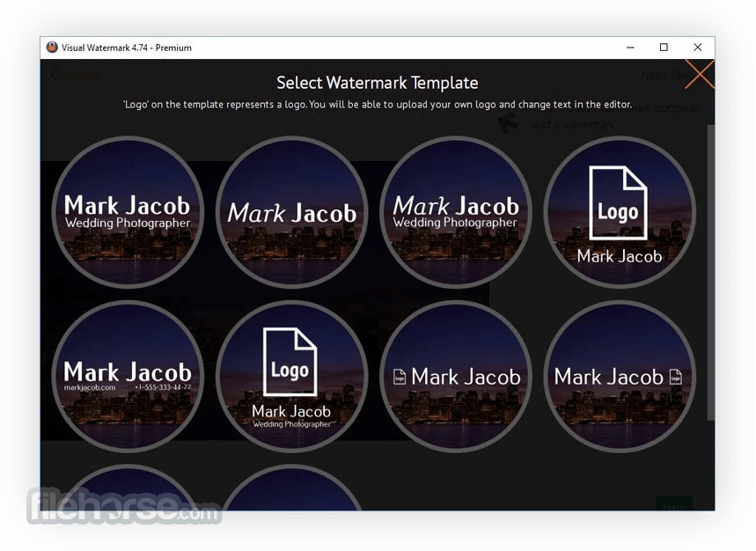Viewport: 756px width, 551px height.
Task: Click the vertical scrollbar of template list
Action: [x=711, y=272]
